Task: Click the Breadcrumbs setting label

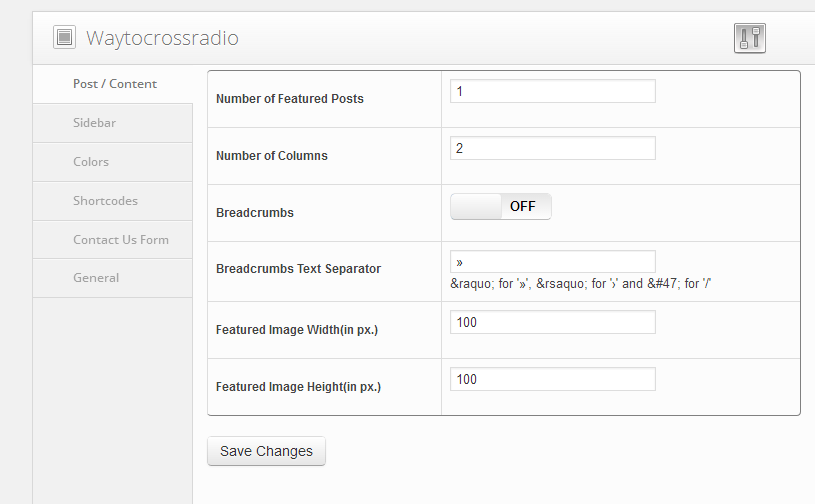Action: [254, 213]
